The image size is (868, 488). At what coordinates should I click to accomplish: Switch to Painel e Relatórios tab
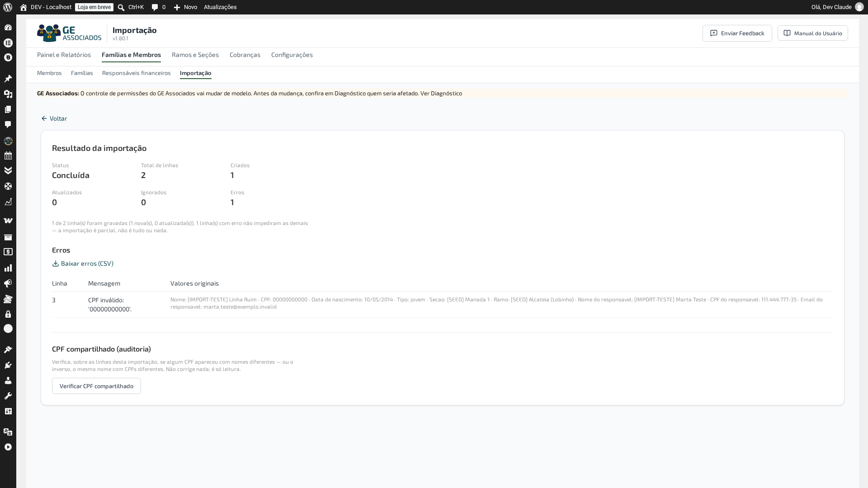(64, 55)
